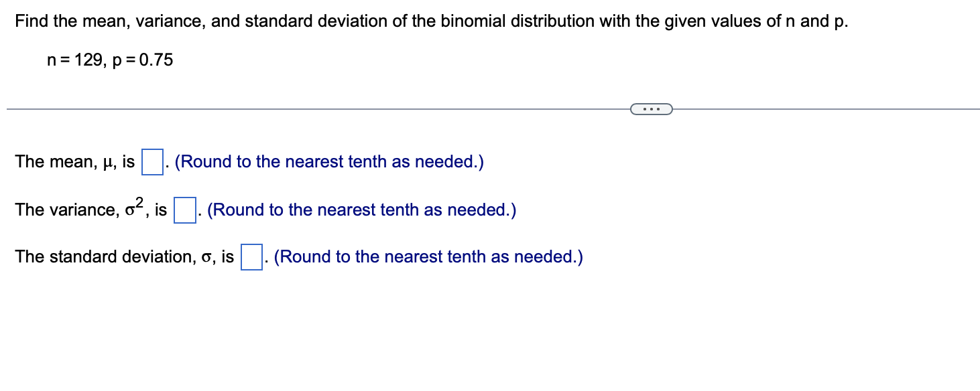Click the rounding instruction after the variance box
980x391 pixels.
(361, 210)
